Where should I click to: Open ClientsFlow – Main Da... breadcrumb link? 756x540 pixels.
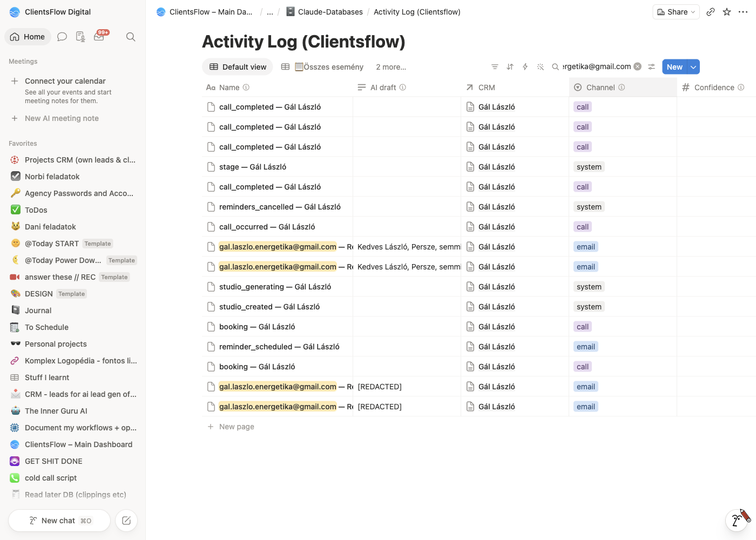click(x=205, y=12)
